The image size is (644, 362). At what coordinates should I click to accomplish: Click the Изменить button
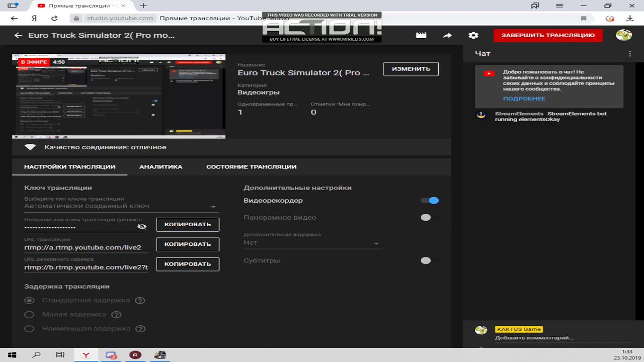pos(411,69)
